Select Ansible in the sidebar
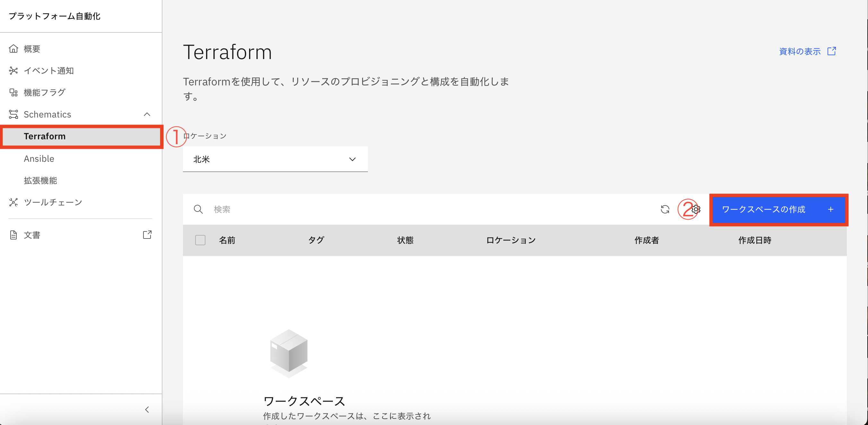Viewport: 868px width, 425px height. [x=39, y=158]
